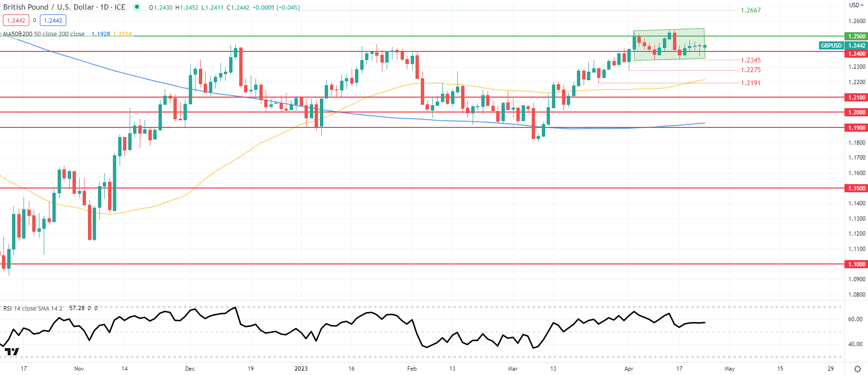Click the red sell price 1.2442 button
The width and height of the screenshot is (868, 375).
click(16, 20)
